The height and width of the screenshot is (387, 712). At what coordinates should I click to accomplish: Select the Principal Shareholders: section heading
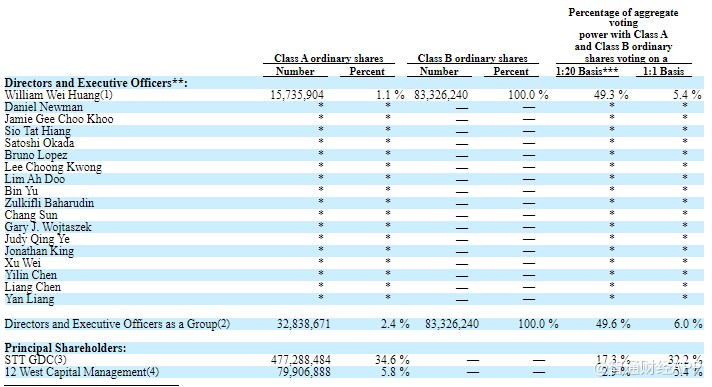65,348
